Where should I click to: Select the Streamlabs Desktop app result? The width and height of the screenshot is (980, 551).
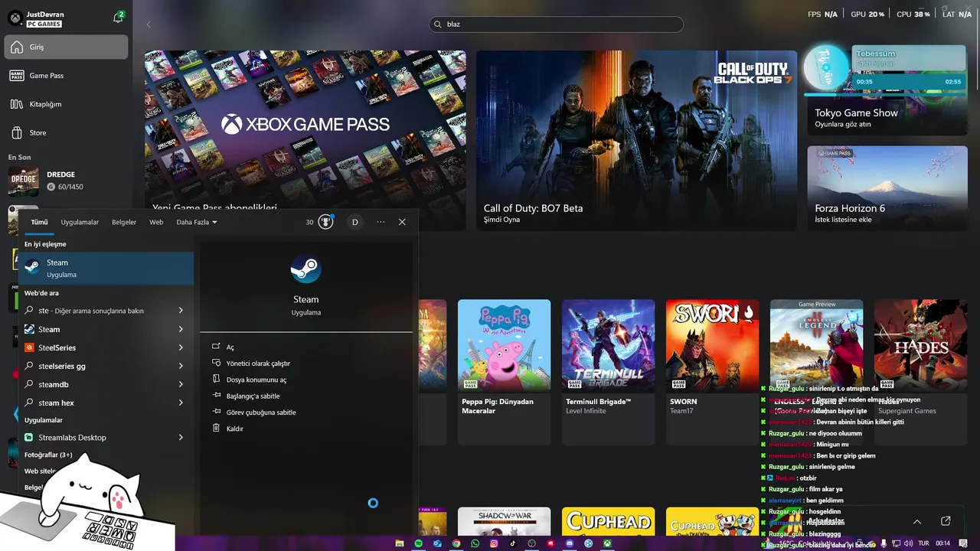106,438
